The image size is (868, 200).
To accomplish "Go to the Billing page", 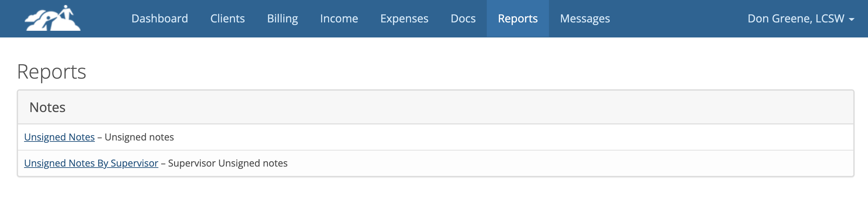I will click(282, 18).
